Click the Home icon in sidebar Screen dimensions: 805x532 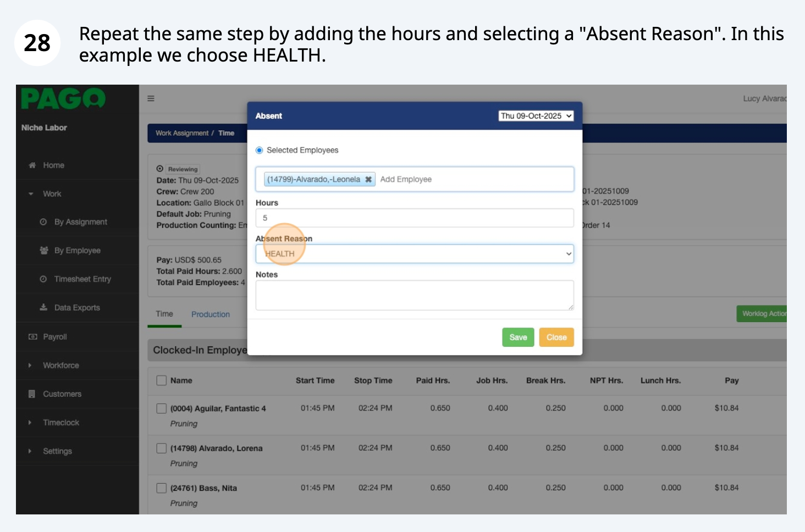tap(32, 165)
